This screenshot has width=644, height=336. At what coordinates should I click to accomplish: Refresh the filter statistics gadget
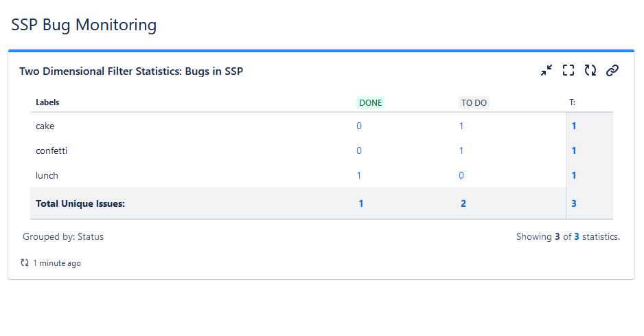pos(590,70)
